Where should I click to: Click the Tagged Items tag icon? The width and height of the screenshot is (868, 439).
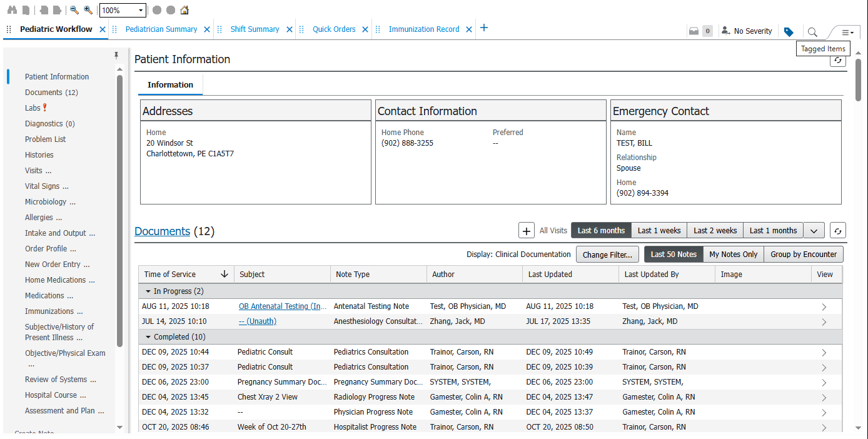[789, 31]
